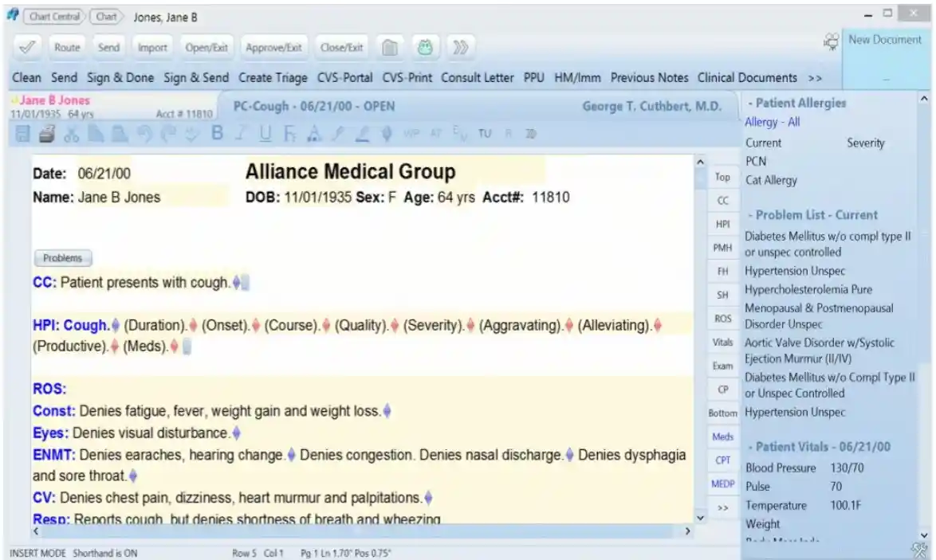The height and width of the screenshot is (560, 936).
Task: Click the green frog icon on the top toolbar
Action: [425, 47]
